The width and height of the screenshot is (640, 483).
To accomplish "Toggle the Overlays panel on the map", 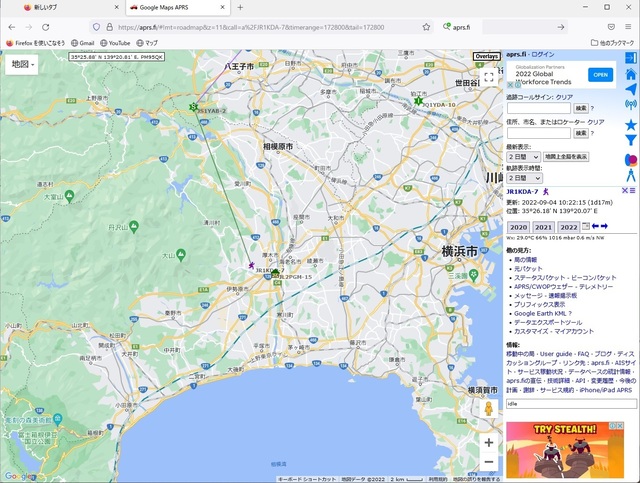I will (x=486, y=56).
